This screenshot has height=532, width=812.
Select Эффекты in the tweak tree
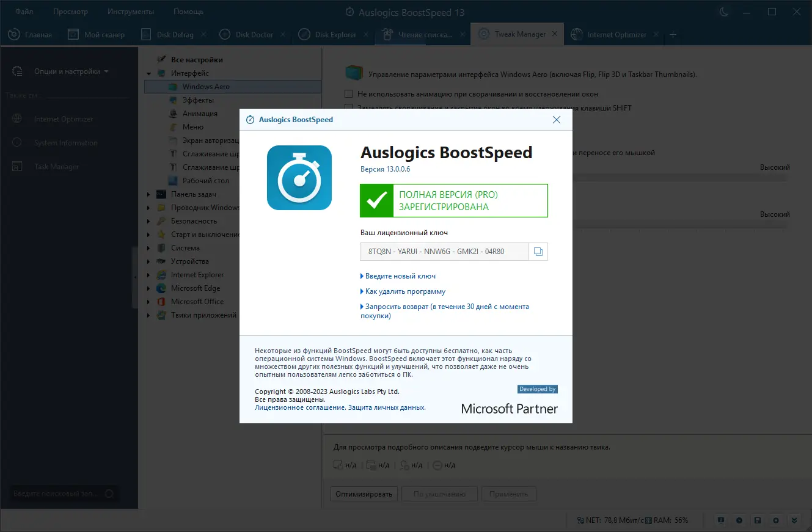coord(198,100)
